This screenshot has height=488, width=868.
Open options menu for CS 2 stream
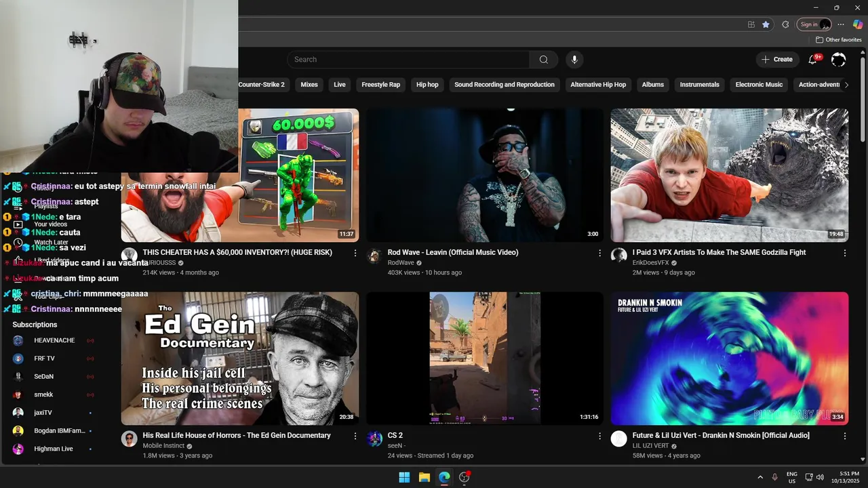pos(599,436)
